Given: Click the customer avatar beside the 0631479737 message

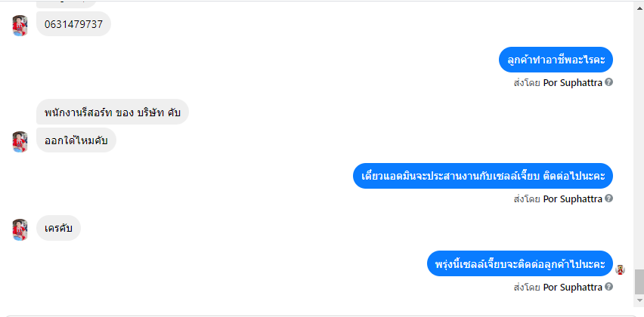Looking at the screenshot, I should 20,25.
